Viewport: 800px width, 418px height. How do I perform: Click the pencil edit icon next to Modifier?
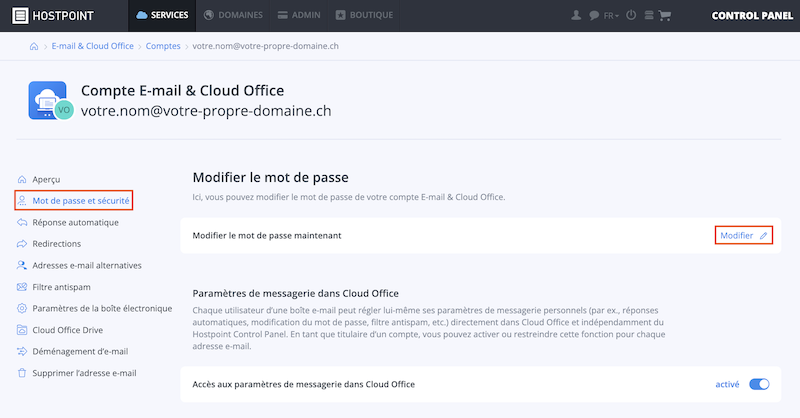click(x=763, y=236)
